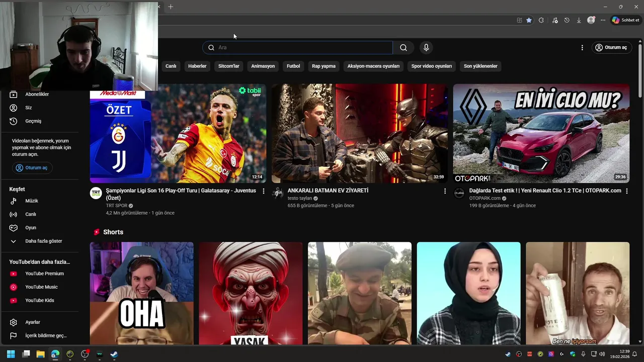This screenshot has width=644, height=362.
Task: Open options menu for Clio video
Action: (626, 191)
